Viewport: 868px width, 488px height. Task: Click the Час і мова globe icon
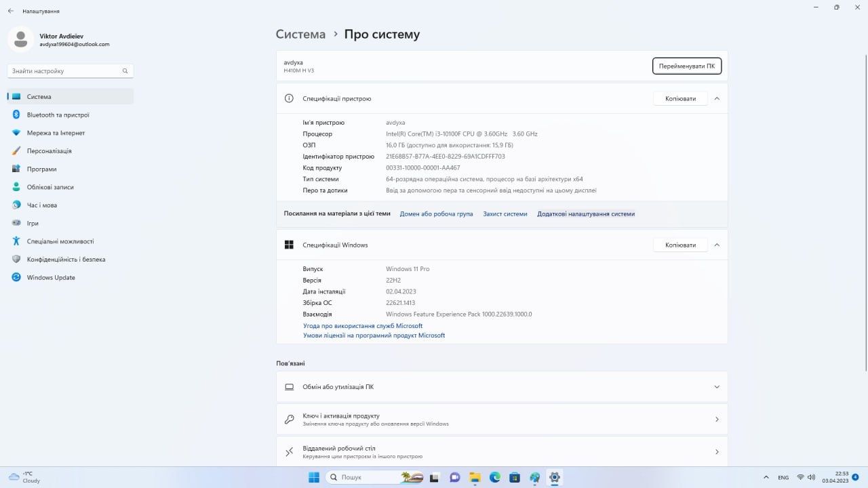pyautogui.click(x=16, y=205)
